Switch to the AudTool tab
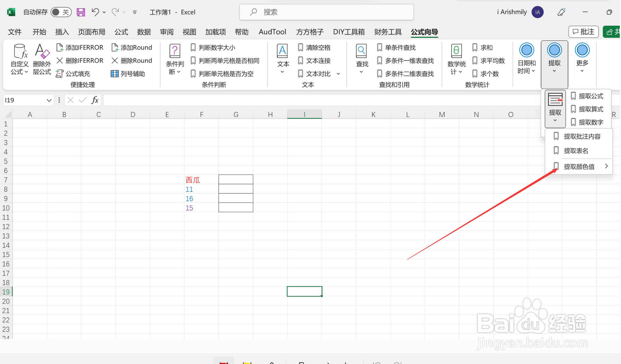621x364 pixels. [x=273, y=32]
